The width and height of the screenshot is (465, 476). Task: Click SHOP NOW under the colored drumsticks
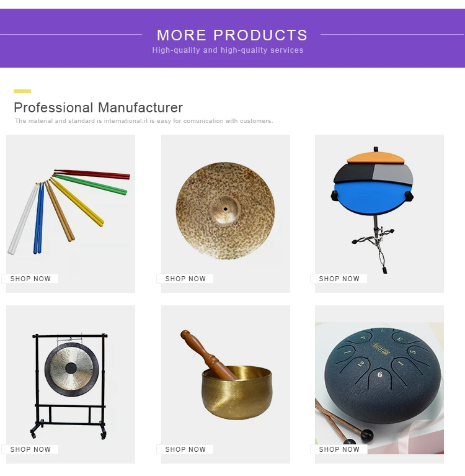point(30,279)
